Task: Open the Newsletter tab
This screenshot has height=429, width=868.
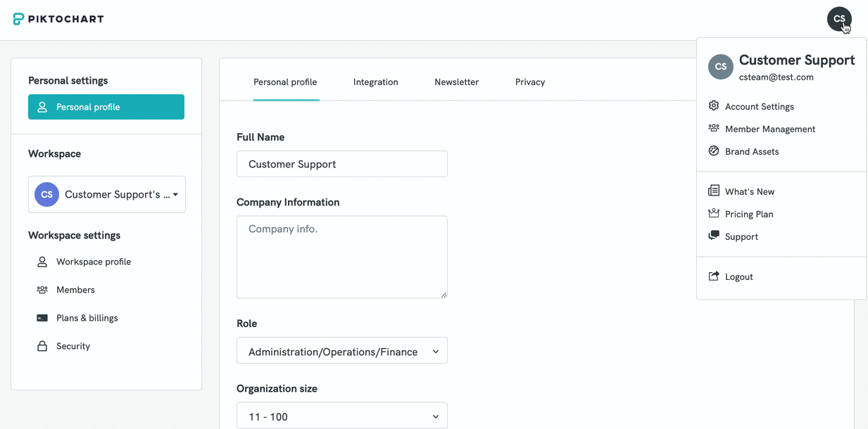Action: pyautogui.click(x=456, y=82)
